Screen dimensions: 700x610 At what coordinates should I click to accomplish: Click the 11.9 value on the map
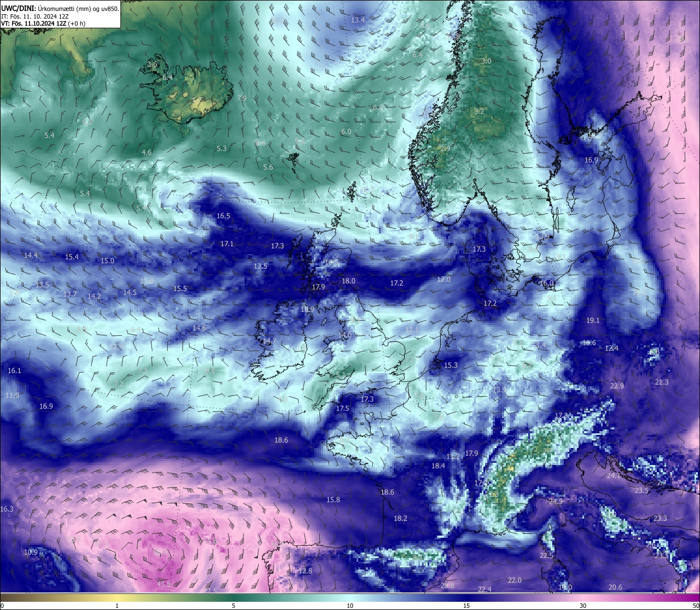click(12, 395)
